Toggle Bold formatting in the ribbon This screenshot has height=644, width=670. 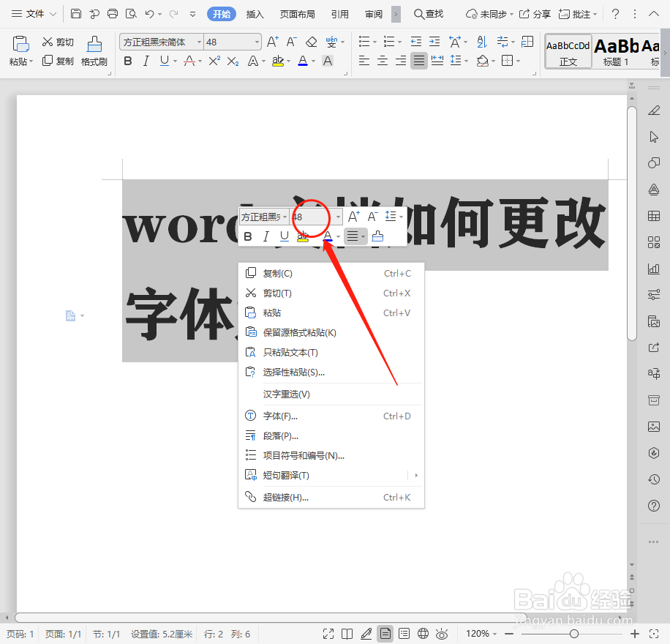click(127, 61)
